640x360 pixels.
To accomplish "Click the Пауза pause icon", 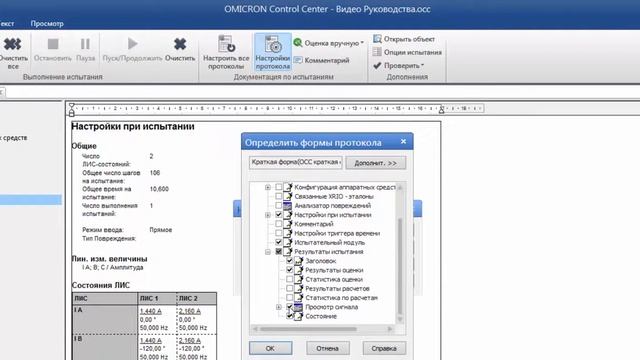I will [x=85, y=44].
